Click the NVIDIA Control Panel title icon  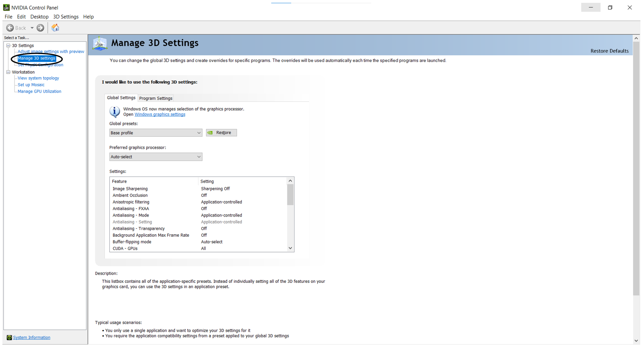click(x=6, y=7)
